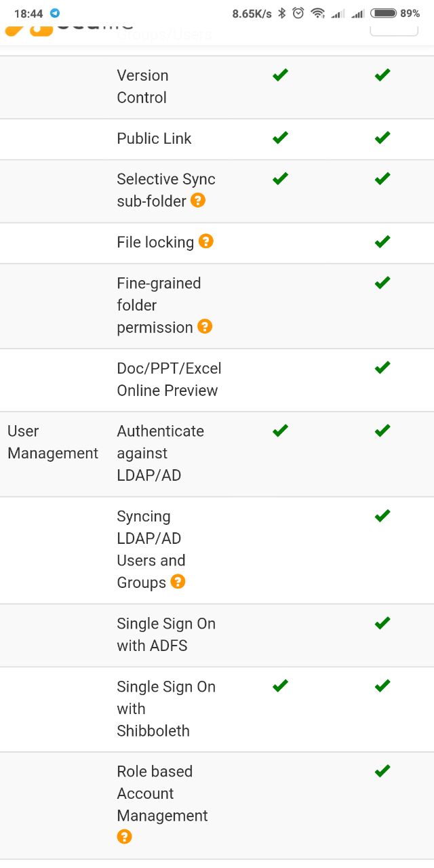Click the Authenticate against LDAP/AD label
The height and width of the screenshot is (868, 434).
(160, 453)
